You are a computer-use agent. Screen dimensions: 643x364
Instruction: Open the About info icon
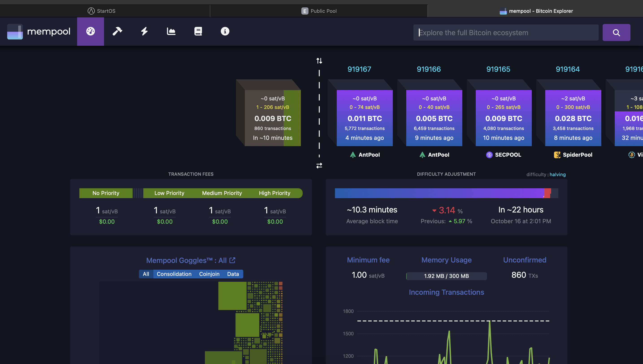pyautogui.click(x=225, y=32)
